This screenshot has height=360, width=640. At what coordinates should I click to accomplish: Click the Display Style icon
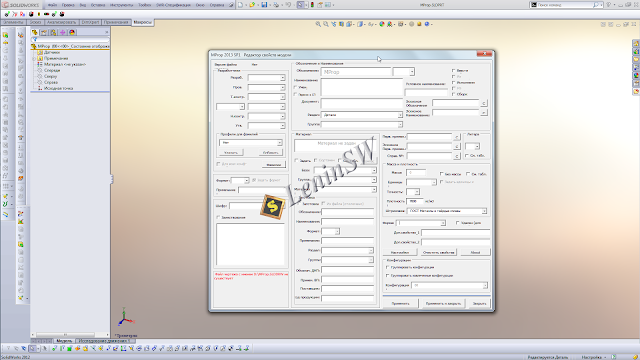361,24
